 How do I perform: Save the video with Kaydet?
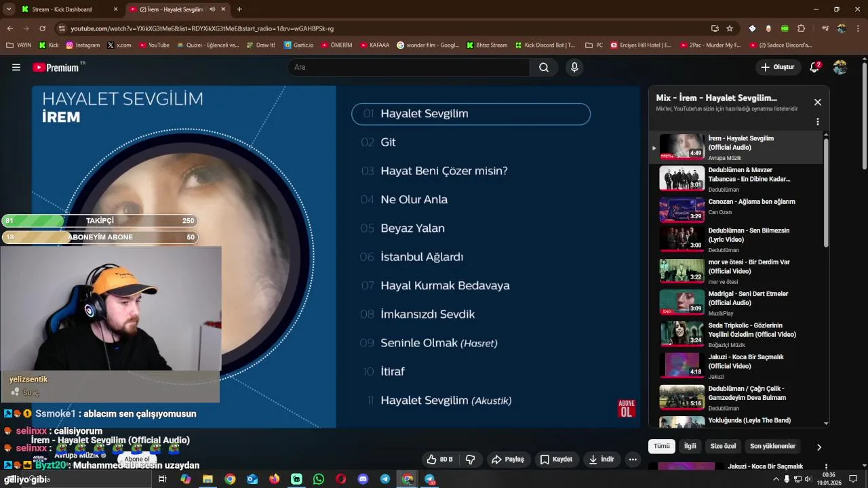(556, 460)
